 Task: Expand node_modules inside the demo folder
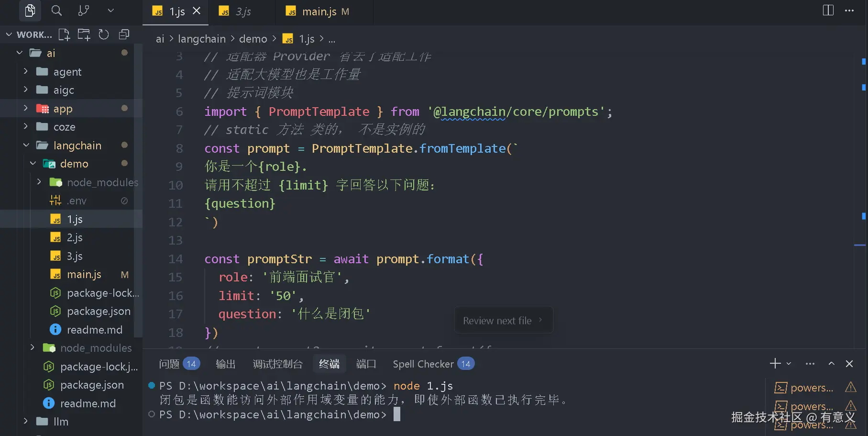[39, 182]
